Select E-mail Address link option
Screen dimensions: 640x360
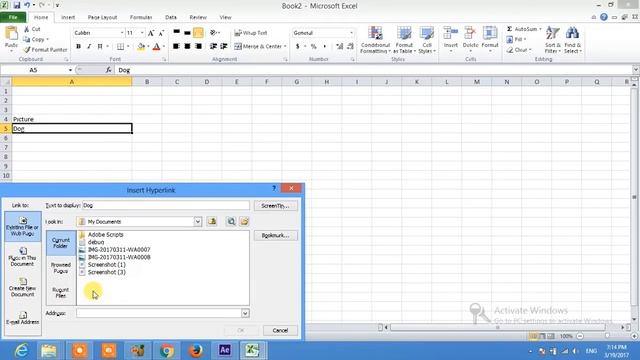click(22, 318)
